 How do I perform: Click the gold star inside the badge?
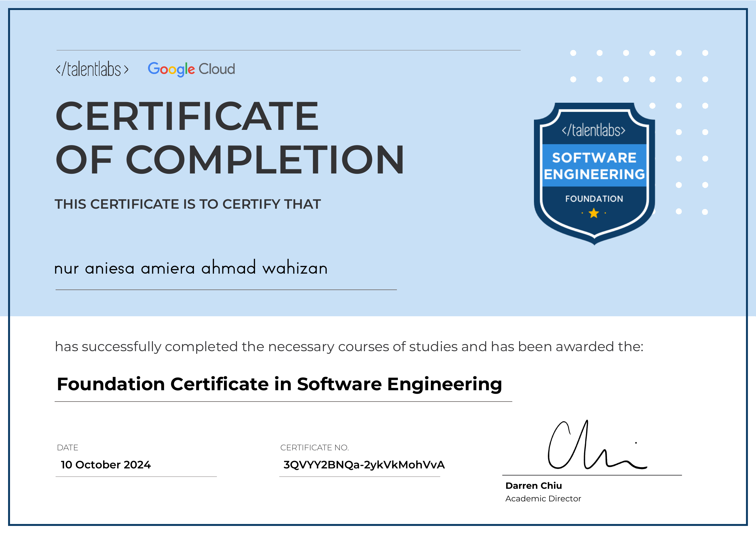tap(595, 213)
